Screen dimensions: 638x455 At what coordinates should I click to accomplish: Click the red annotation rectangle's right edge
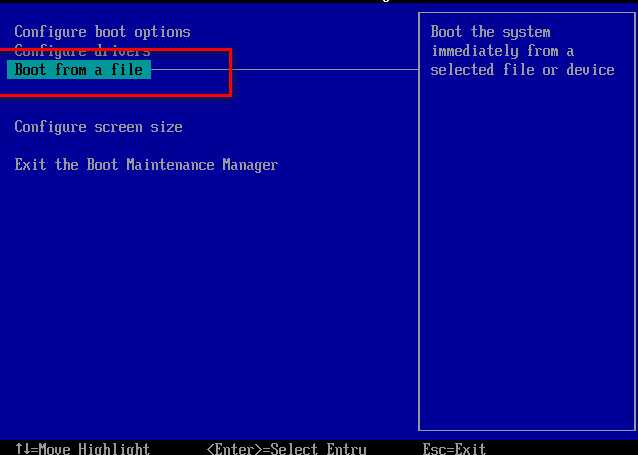231,72
